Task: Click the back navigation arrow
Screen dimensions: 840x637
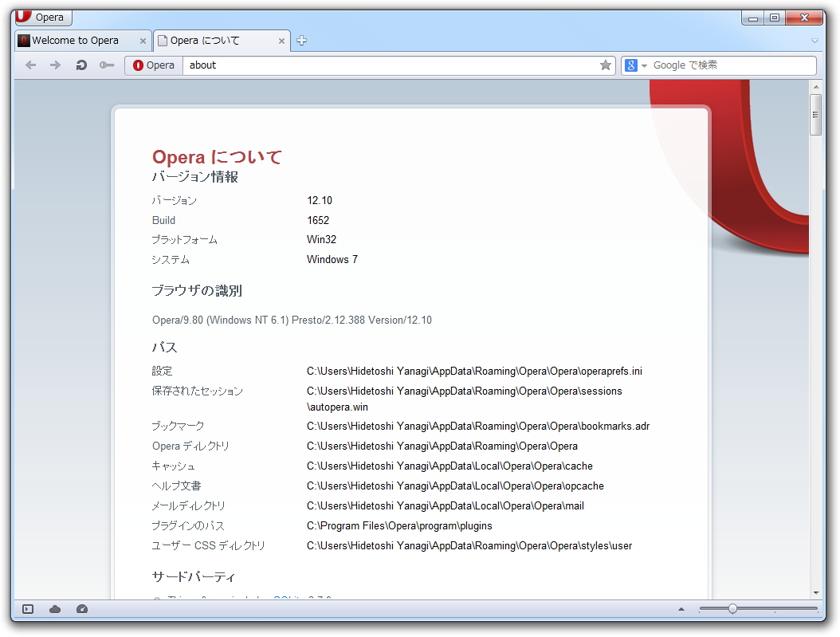Action: (30, 65)
